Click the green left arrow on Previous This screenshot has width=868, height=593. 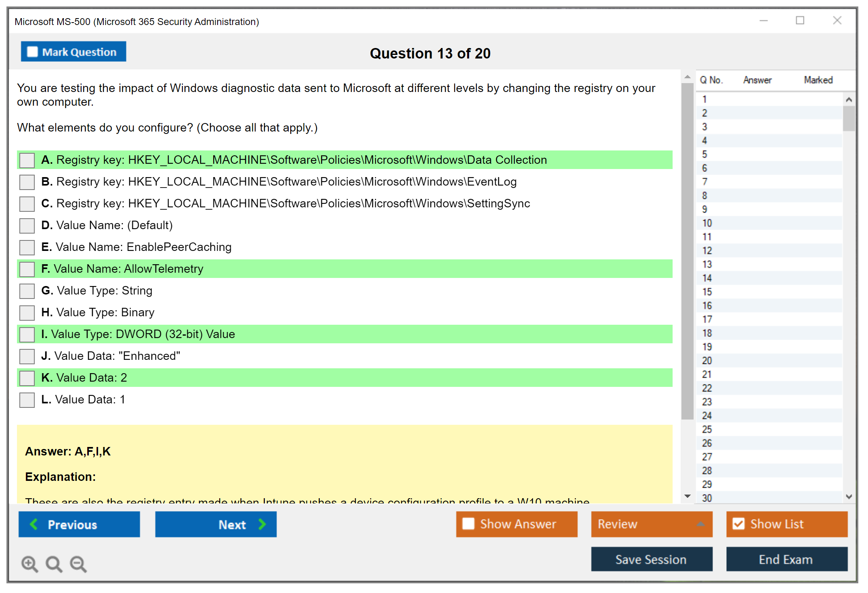point(34,524)
